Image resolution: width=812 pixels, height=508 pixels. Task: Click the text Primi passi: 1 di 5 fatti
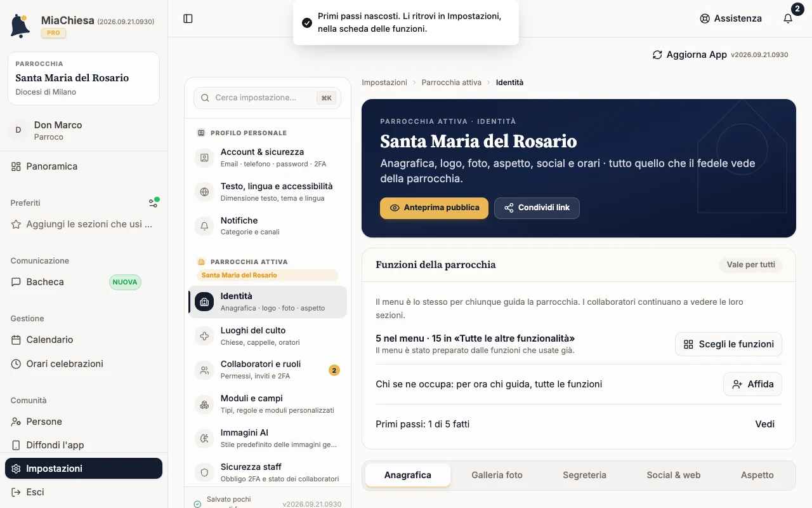(x=422, y=424)
